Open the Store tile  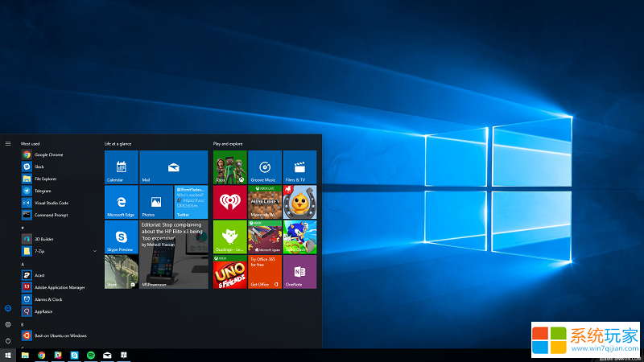tap(122, 272)
